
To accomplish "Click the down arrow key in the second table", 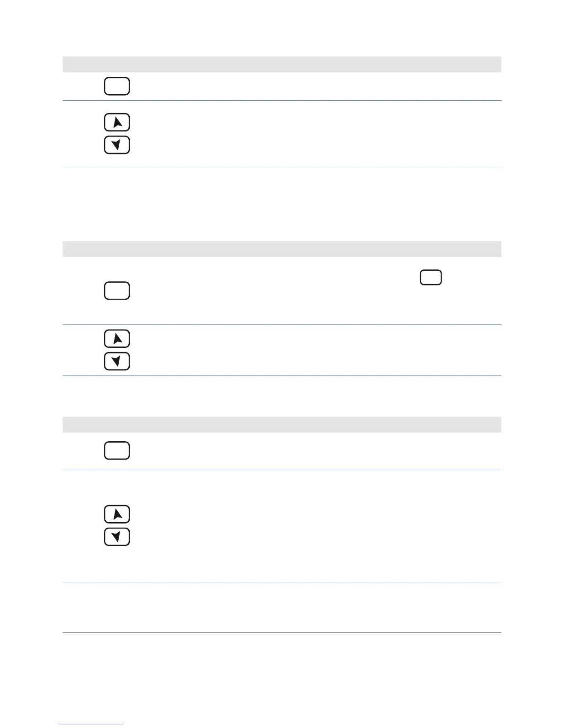I will (x=117, y=361).
